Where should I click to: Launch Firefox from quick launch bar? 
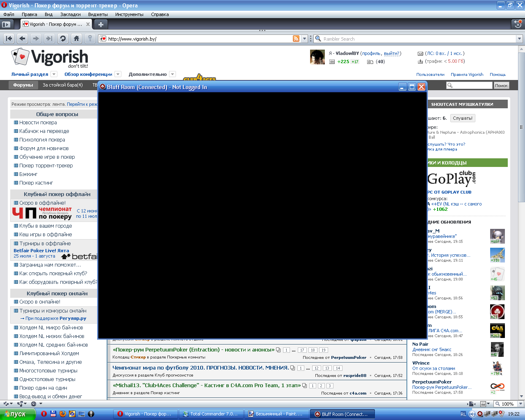(62, 414)
